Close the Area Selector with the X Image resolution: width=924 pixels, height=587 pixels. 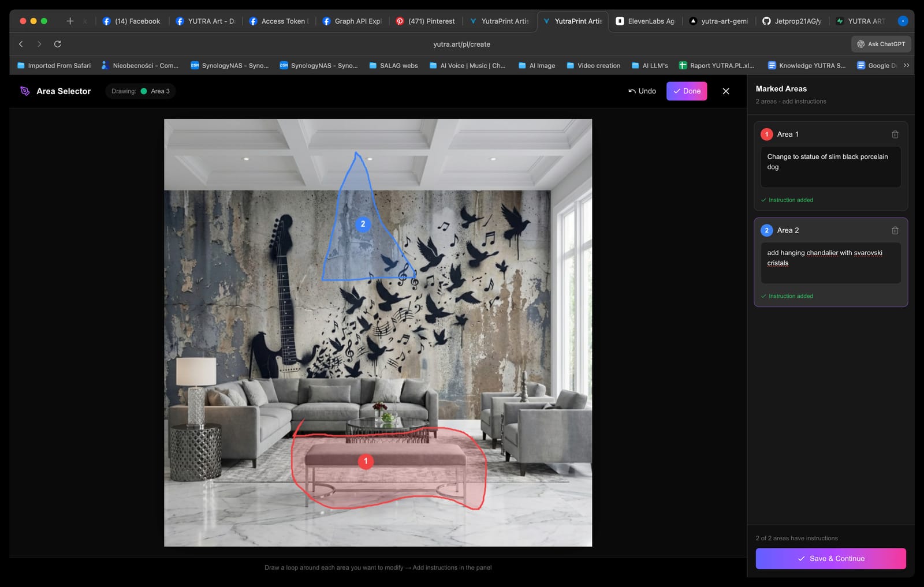pos(726,91)
